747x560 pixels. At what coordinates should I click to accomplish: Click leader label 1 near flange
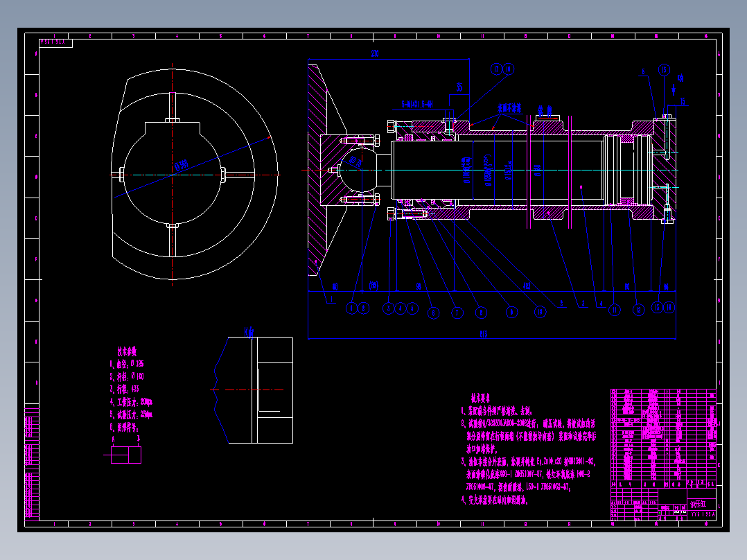pyautogui.click(x=331, y=300)
